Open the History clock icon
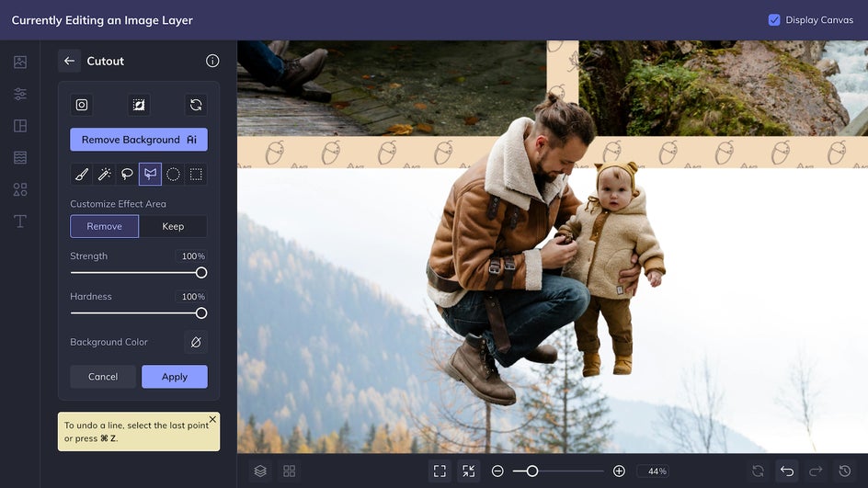 pyautogui.click(x=845, y=471)
